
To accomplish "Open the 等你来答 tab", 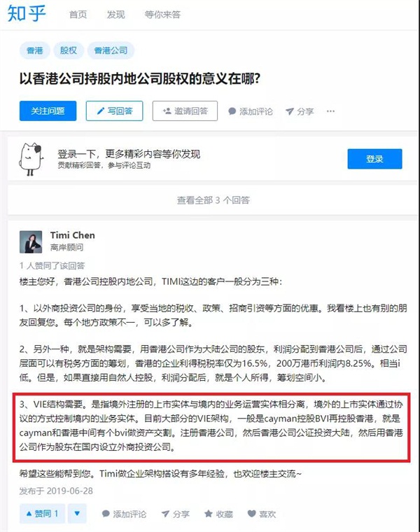I will [x=162, y=15].
